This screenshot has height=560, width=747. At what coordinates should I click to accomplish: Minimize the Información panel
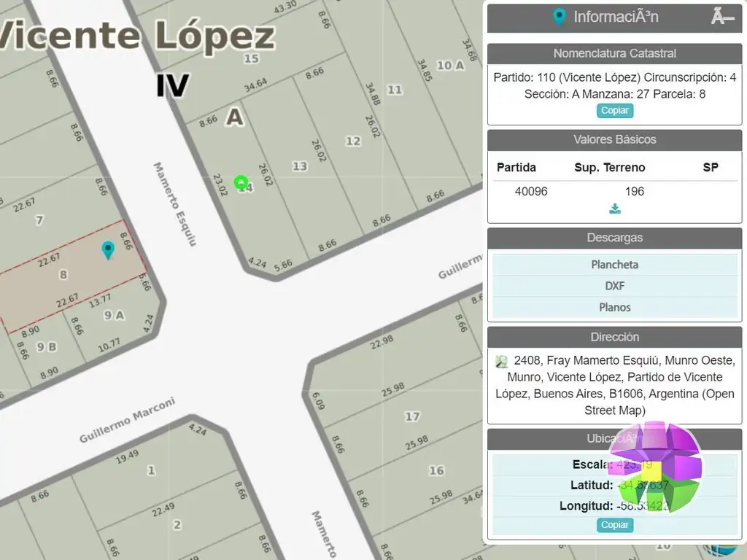(722, 17)
